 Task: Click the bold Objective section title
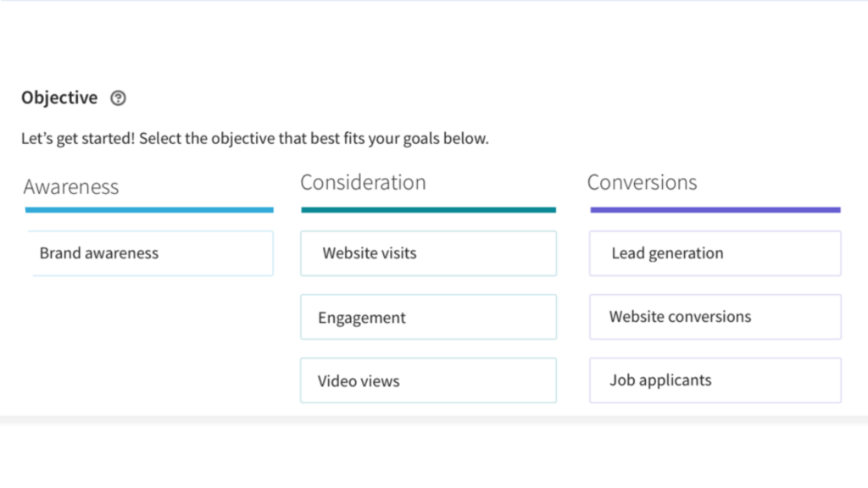coord(59,98)
